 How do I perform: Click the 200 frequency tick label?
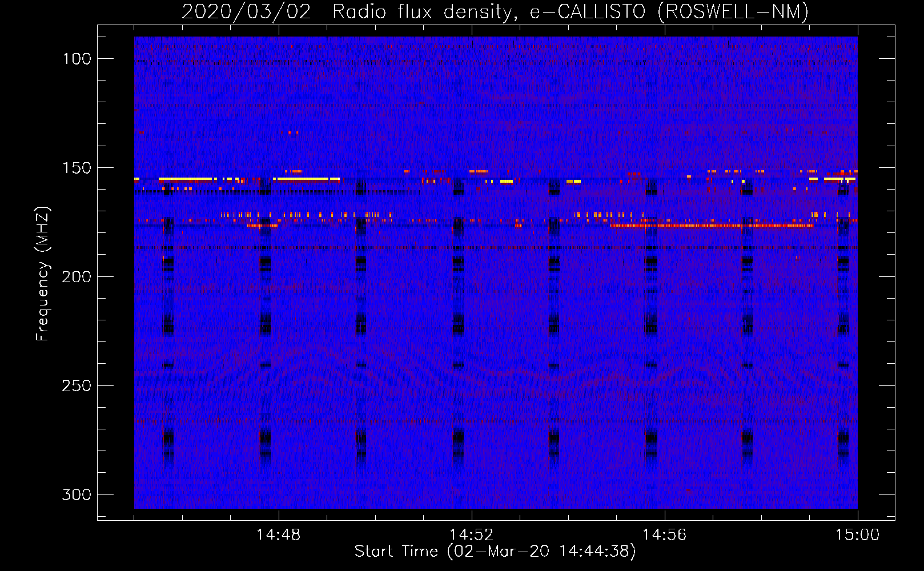pyautogui.click(x=77, y=277)
